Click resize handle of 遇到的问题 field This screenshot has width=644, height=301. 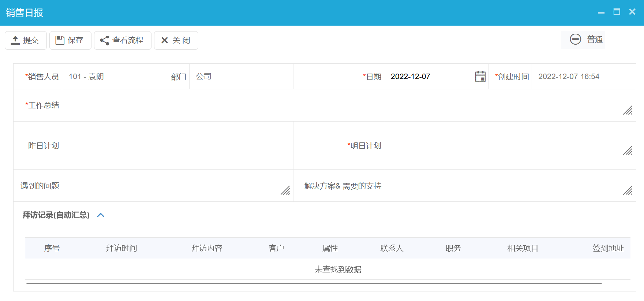(285, 190)
